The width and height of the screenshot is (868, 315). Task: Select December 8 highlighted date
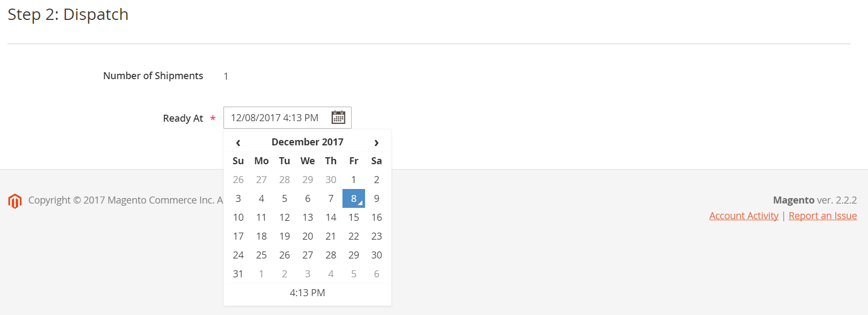click(x=354, y=199)
